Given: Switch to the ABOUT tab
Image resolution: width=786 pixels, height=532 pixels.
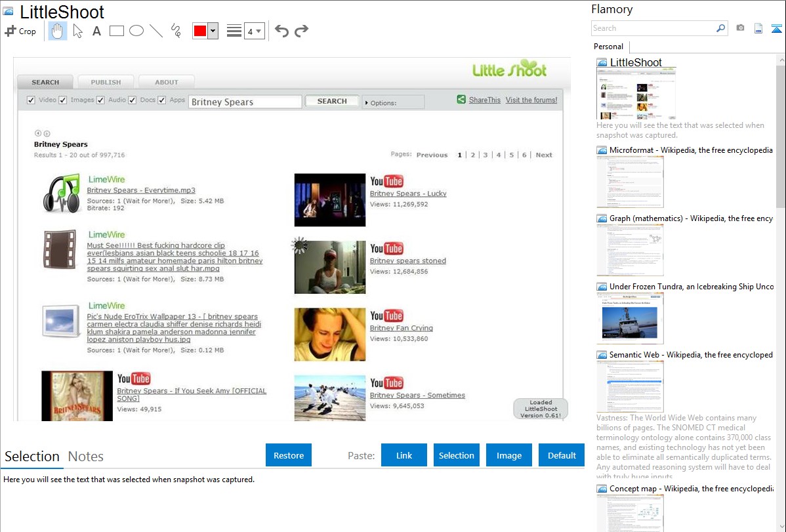Looking at the screenshot, I should tap(167, 82).
